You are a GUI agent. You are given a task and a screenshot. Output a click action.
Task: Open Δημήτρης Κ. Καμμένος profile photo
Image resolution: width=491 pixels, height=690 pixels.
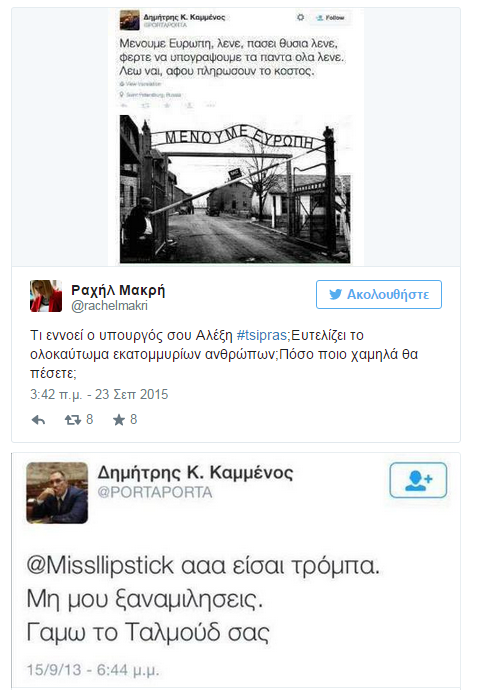click(x=57, y=493)
